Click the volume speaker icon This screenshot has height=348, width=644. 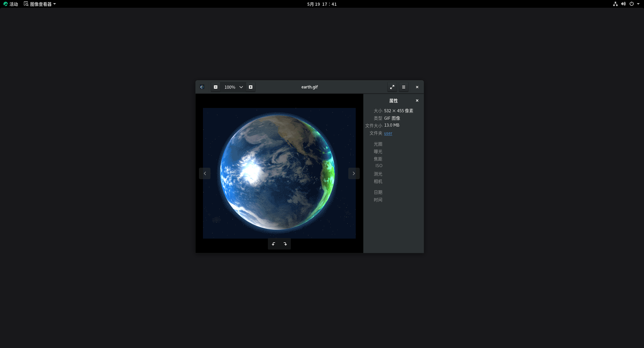click(623, 4)
